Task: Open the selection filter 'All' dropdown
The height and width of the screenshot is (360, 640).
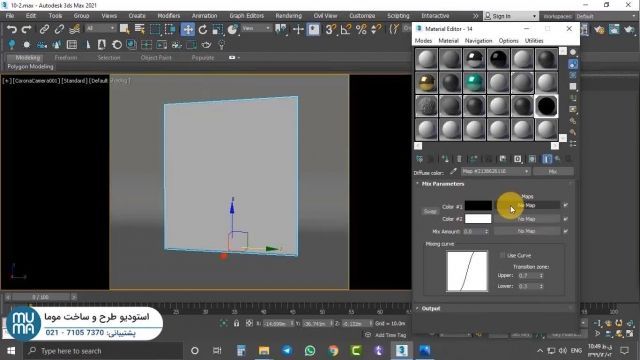Action: tap(100, 28)
